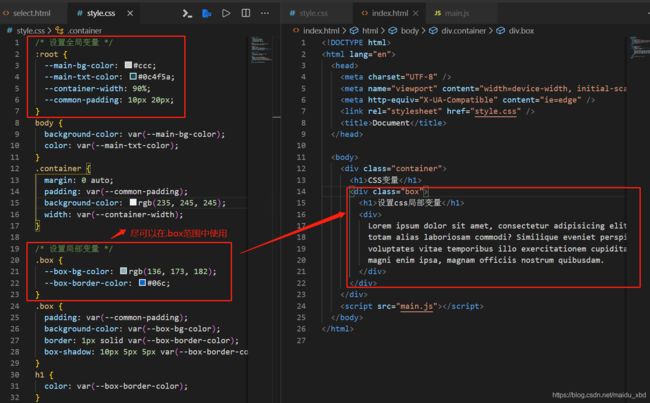Click the style.css minimap in the left editor

coord(261,50)
